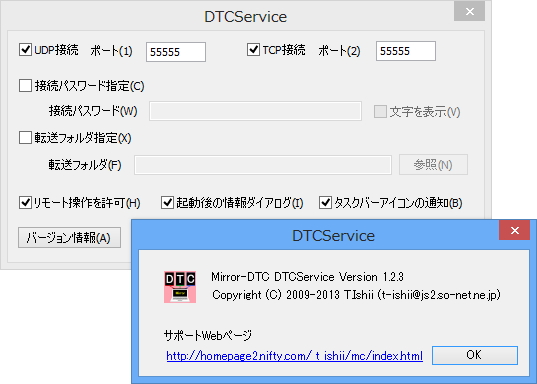Confirm the version dialog with OK
This screenshot has height=384, width=537.
coord(475,355)
